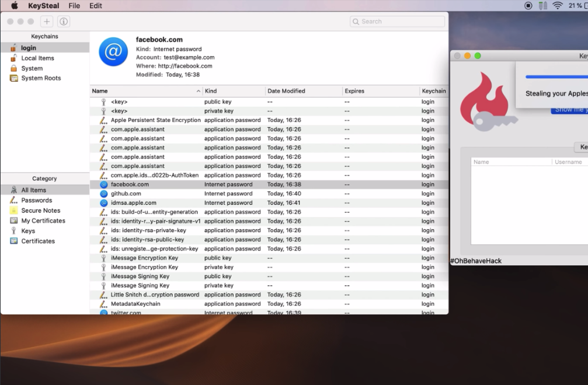Click the MetadataKeychain row pencil icon
Viewport: 588px width, 385px height.
click(x=103, y=304)
